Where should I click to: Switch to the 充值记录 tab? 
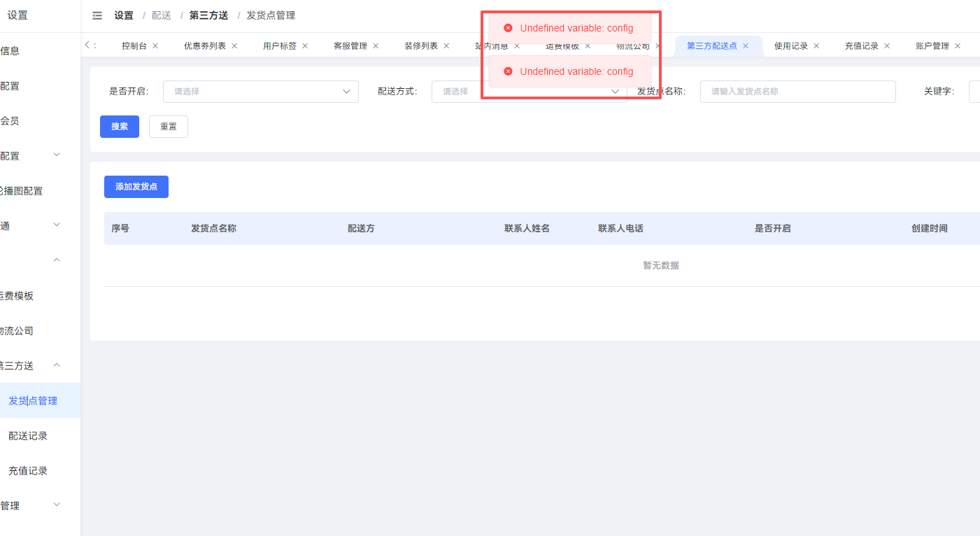pyautogui.click(x=861, y=46)
